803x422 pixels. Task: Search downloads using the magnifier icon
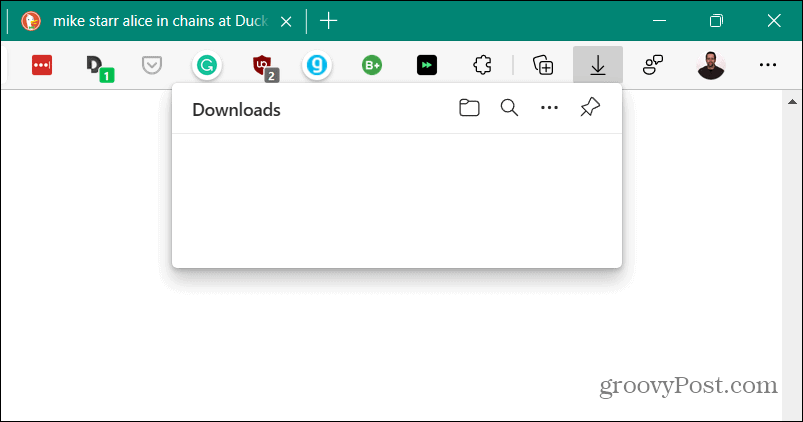tap(509, 109)
